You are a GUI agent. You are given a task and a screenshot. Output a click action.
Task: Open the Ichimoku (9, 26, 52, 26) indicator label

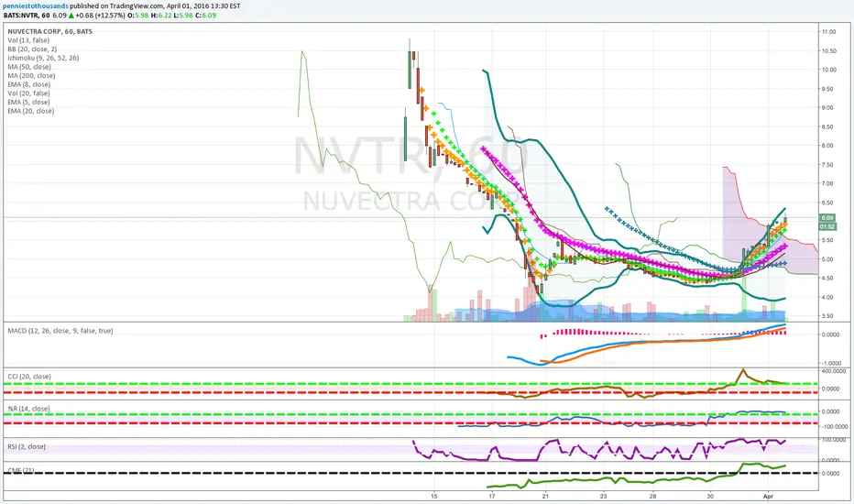[43, 58]
